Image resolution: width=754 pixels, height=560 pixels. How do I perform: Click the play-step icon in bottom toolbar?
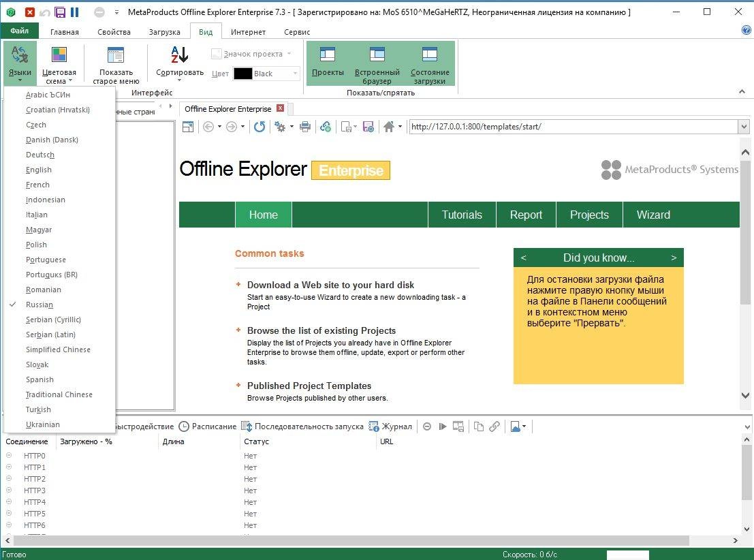(443, 426)
